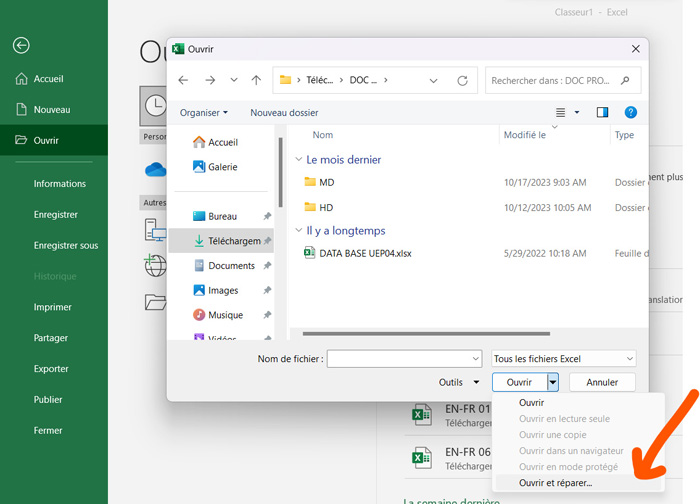Open the EN-FR 06 recent workbook
Viewport: 700px width, 504px height.
[451, 458]
